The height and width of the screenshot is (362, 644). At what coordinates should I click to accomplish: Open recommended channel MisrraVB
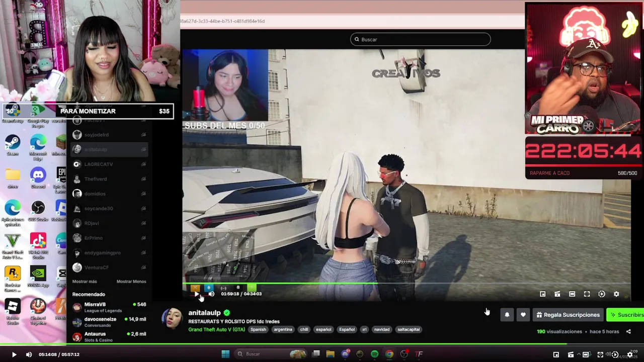[x=110, y=307]
